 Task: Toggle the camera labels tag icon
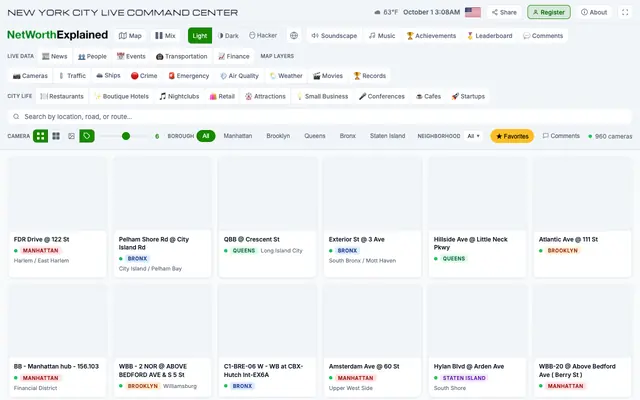pos(87,136)
